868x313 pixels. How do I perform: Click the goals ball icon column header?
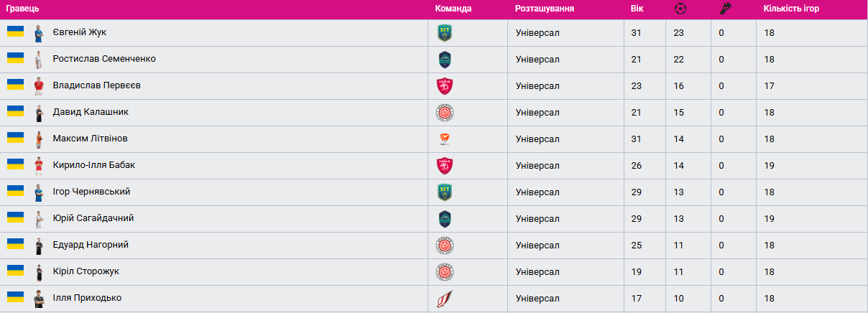(x=680, y=9)
